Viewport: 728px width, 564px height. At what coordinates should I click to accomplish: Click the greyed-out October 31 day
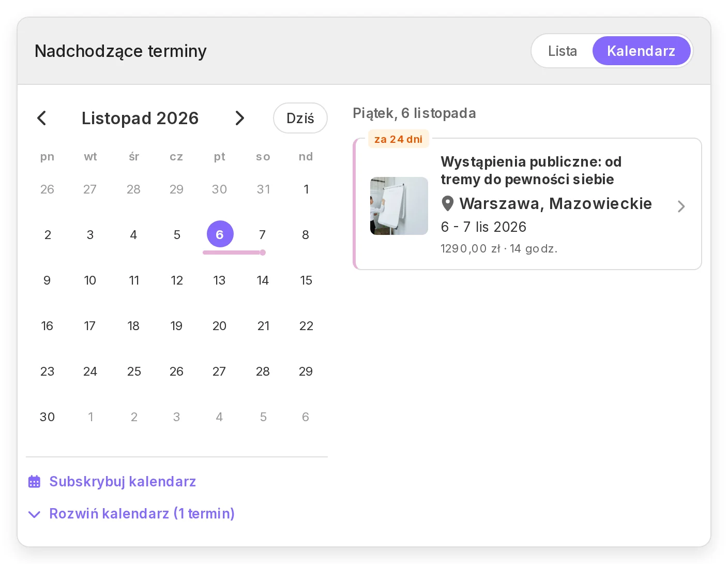[x=263, y=189]
